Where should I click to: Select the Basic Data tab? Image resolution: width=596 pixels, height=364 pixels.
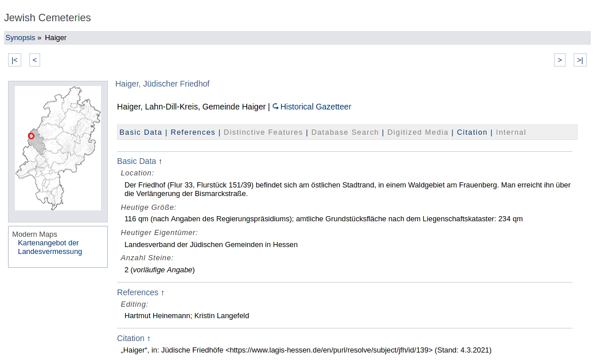(x=141, y=132)
